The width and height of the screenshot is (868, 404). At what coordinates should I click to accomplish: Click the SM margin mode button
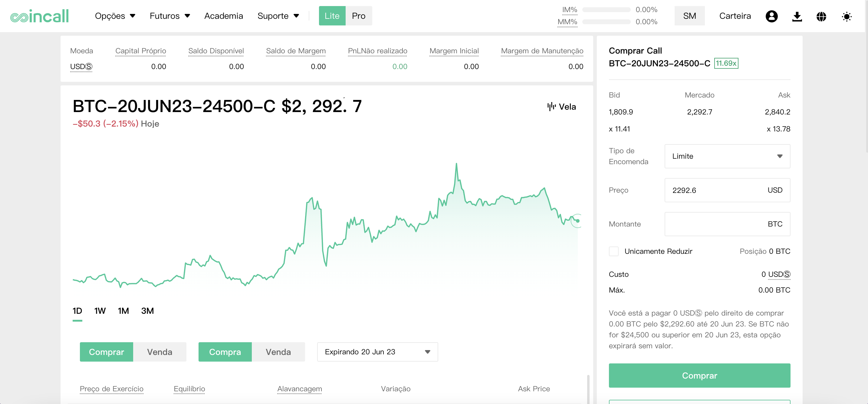pos(689,16)
